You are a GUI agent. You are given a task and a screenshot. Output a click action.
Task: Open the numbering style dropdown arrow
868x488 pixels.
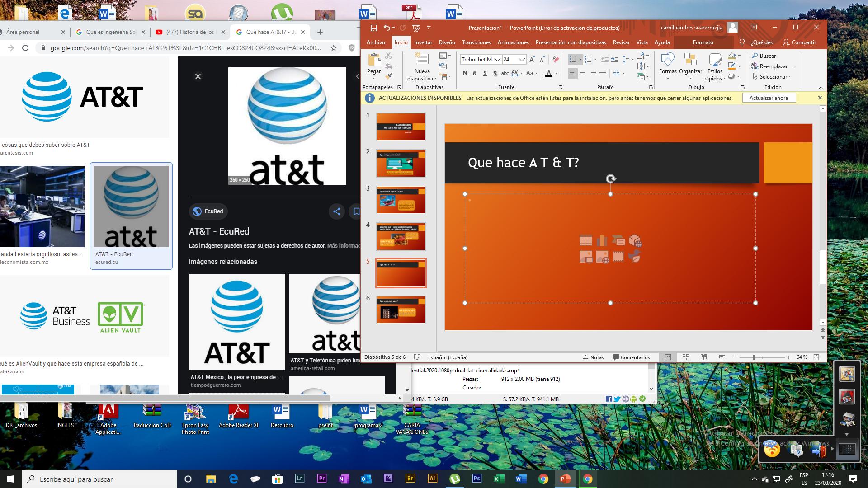click(x=595, y=59)
